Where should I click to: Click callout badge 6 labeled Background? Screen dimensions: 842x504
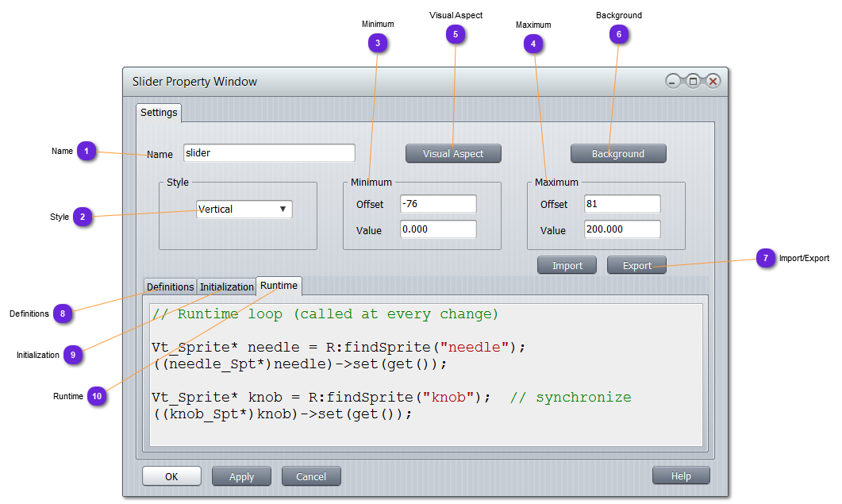pos(618,33)
